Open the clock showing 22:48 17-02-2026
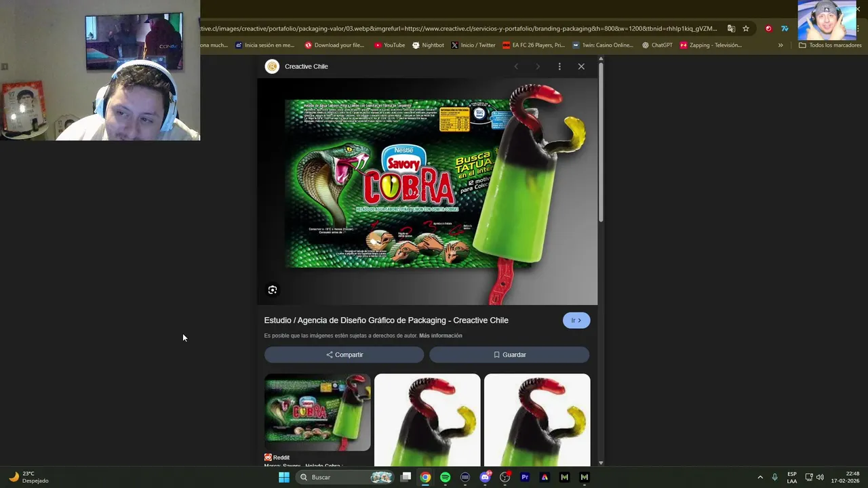868x488 pixels. click(x=845, y=477)
